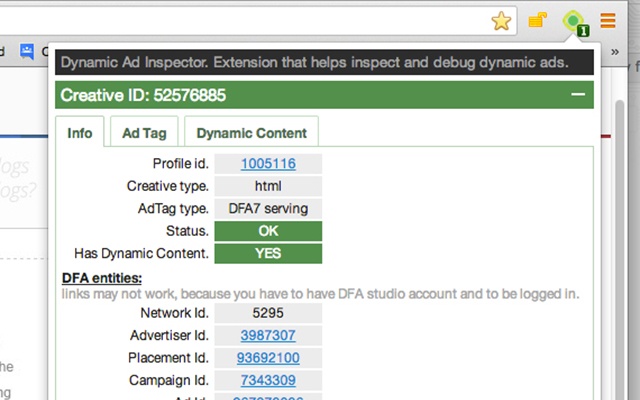
Task: Click Placement Id link 93692100
Action: pos(267,358)
